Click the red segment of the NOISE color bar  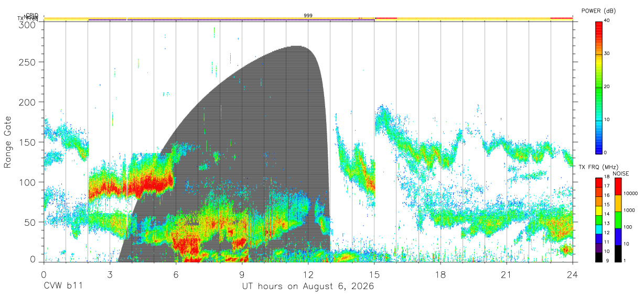(x=618, y=186)
